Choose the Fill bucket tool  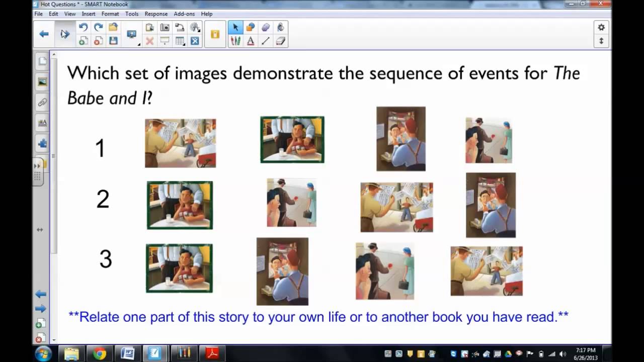click(281, 28)
